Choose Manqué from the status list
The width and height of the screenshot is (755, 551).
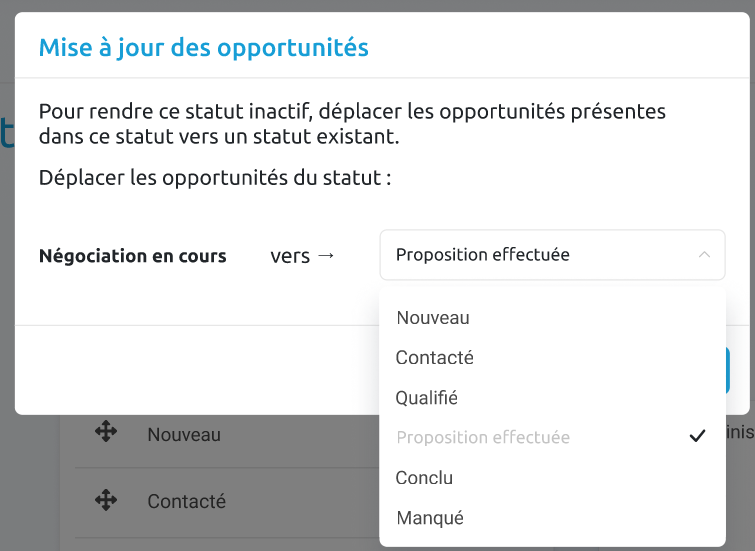(552, 518)
